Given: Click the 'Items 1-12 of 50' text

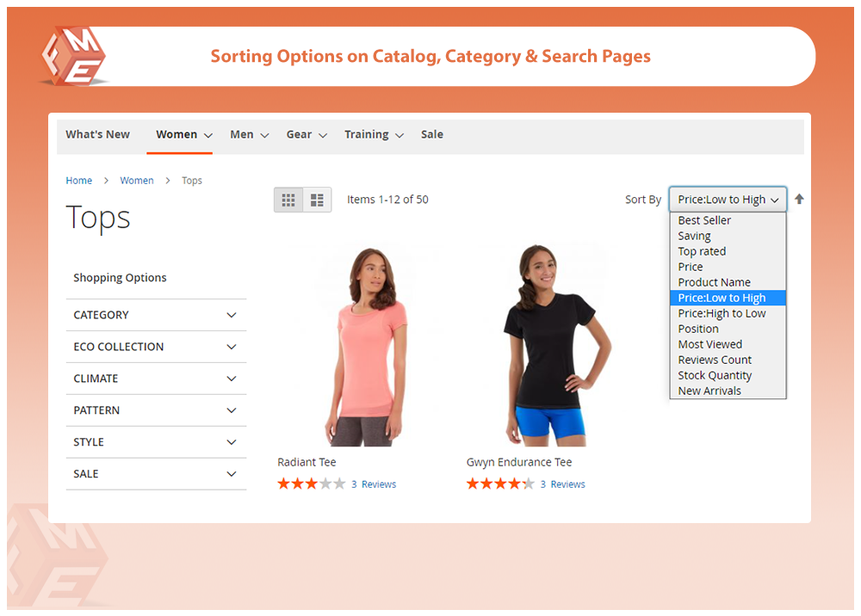Looking at the screenshot, I should click(387, 200).
